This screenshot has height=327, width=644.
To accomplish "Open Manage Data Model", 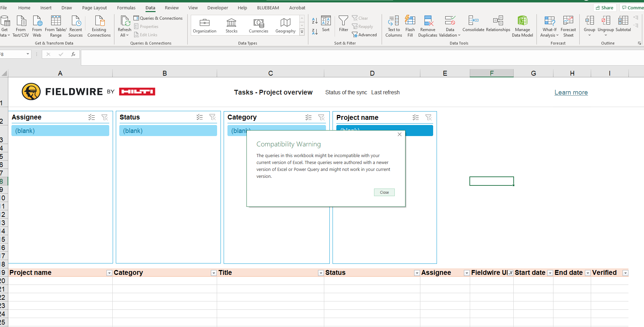I will (522, 21).
